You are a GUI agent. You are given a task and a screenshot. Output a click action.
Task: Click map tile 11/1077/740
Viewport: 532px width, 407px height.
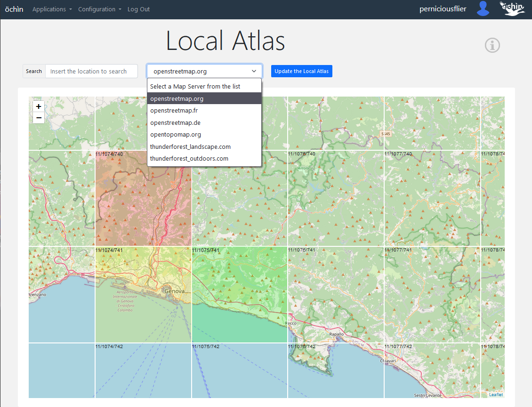[x=432, y=198]
